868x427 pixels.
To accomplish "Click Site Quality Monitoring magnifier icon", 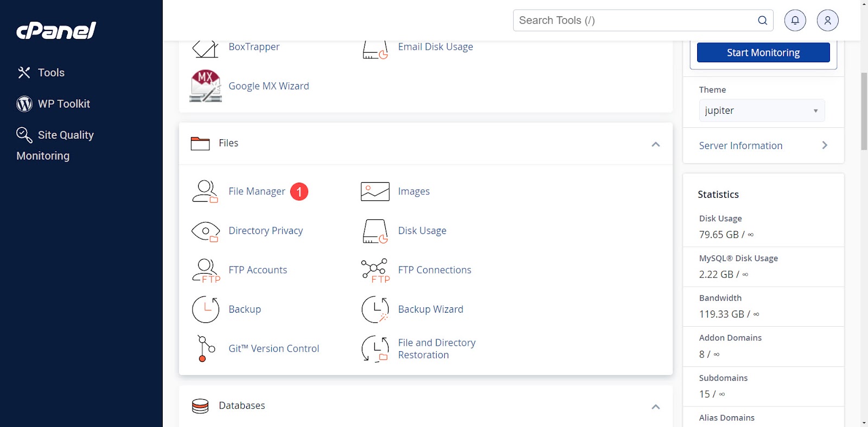I will [24, 135].
